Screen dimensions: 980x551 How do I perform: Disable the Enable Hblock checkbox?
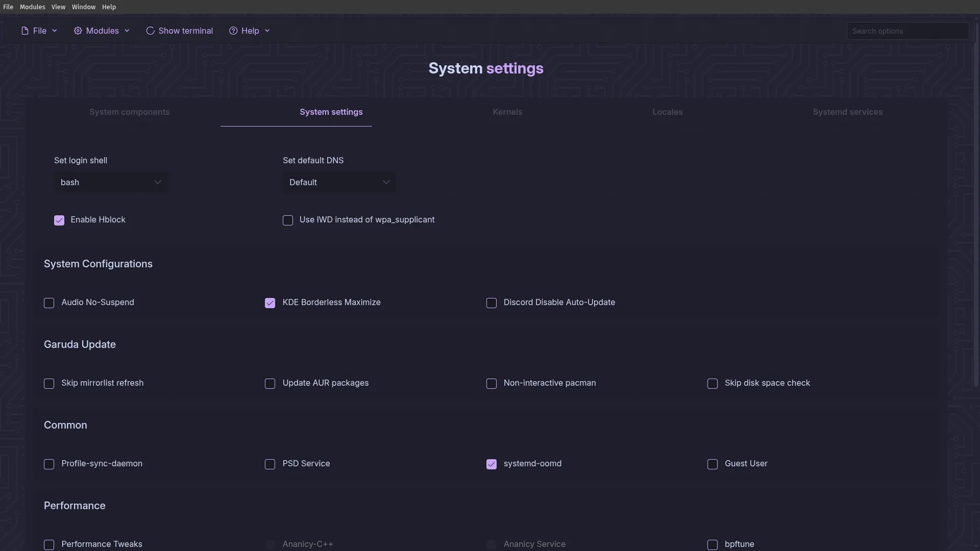pyautogui.click(x=59, y=220)
